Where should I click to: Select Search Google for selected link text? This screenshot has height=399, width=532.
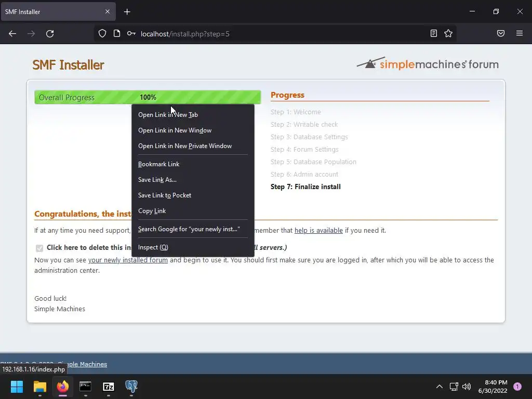(x=193, y=229)
